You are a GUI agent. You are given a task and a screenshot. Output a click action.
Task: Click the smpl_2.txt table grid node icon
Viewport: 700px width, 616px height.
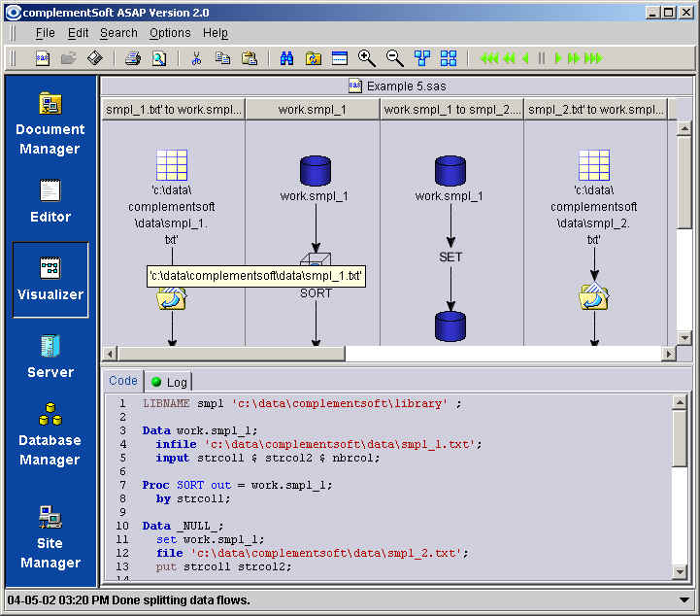[x=594, y=165]
